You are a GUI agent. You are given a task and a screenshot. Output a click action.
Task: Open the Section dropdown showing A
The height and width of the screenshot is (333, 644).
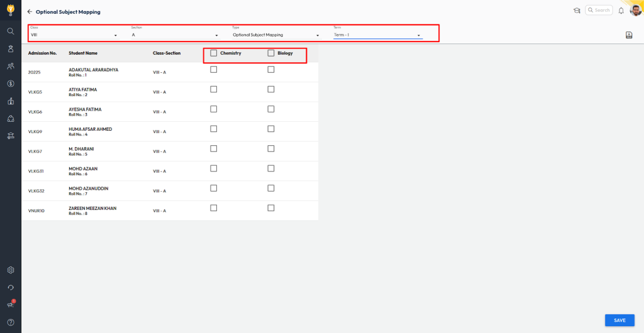pos(174,35)
